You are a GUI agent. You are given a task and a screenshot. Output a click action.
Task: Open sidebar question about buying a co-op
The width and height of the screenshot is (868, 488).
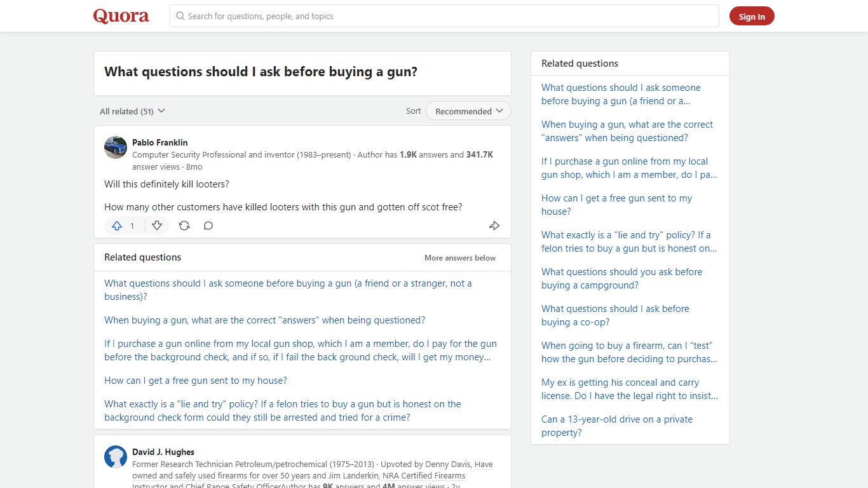[615, 315]
